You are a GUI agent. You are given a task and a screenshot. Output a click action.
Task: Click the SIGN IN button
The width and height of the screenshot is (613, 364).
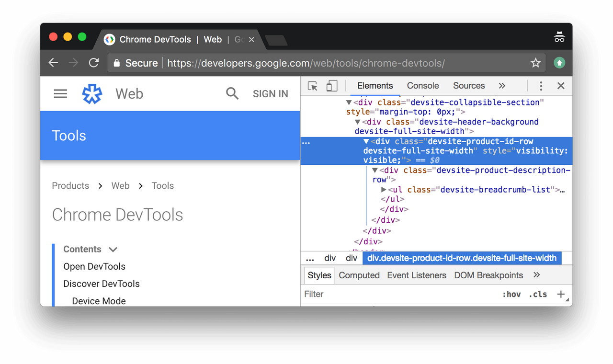point(270,94)
